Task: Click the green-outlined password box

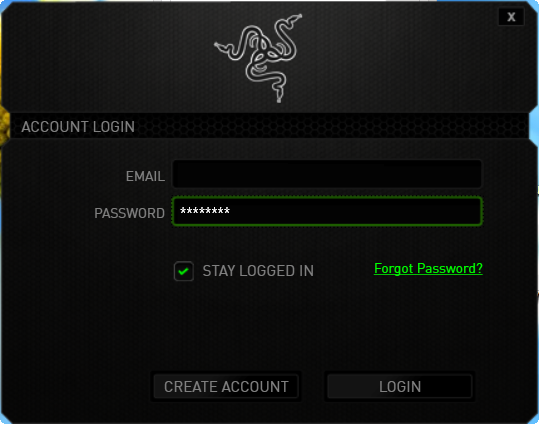Action: click(327, 211)
